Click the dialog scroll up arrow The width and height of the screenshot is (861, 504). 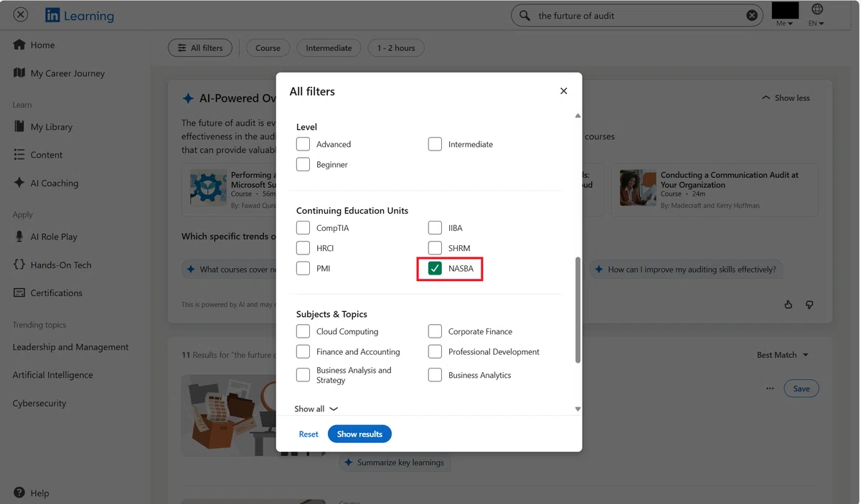[578, 115]
